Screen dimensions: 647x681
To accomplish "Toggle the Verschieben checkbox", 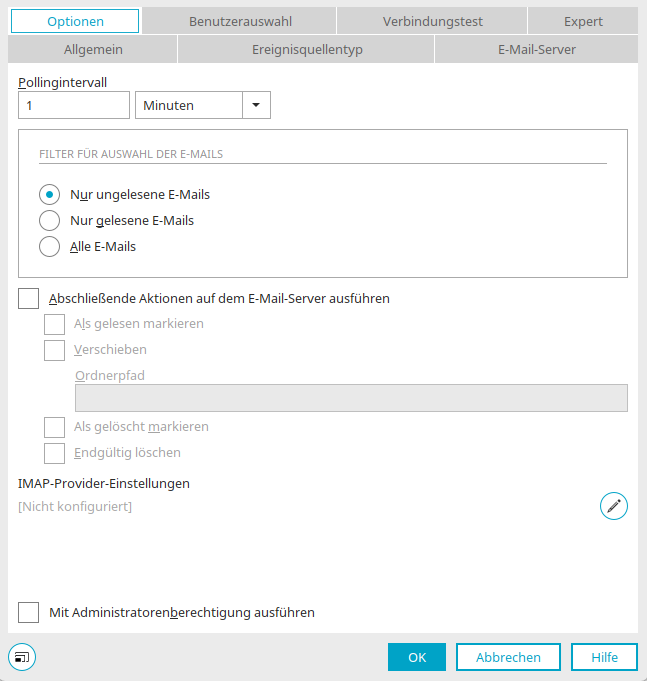I will pos(54,350).
